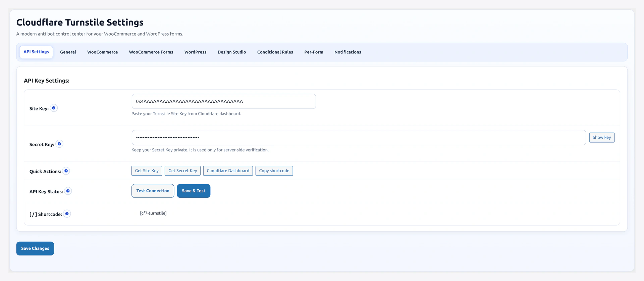Screen dimensions: 644x281
Task: Click the API Key Settings heading
Action: 47,81
